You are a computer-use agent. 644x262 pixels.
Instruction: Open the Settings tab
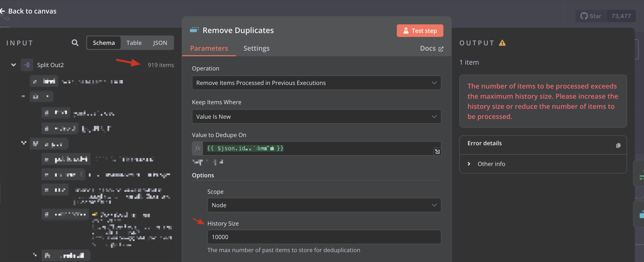(256, 48)
